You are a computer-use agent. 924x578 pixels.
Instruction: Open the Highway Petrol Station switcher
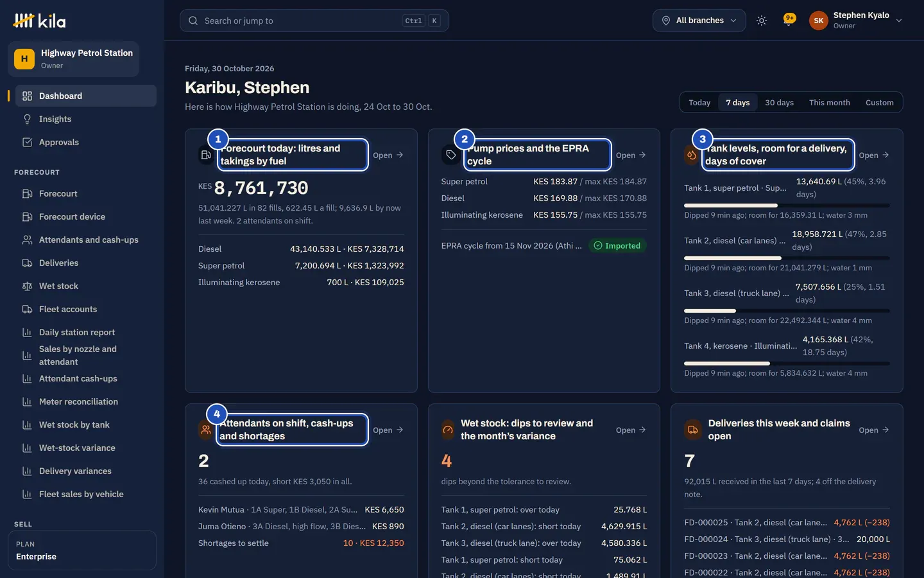(x=74, y=59)
